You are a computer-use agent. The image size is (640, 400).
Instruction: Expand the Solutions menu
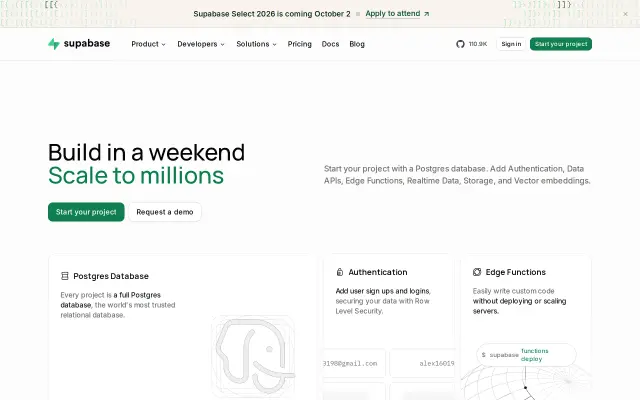[x=256, y=44]
